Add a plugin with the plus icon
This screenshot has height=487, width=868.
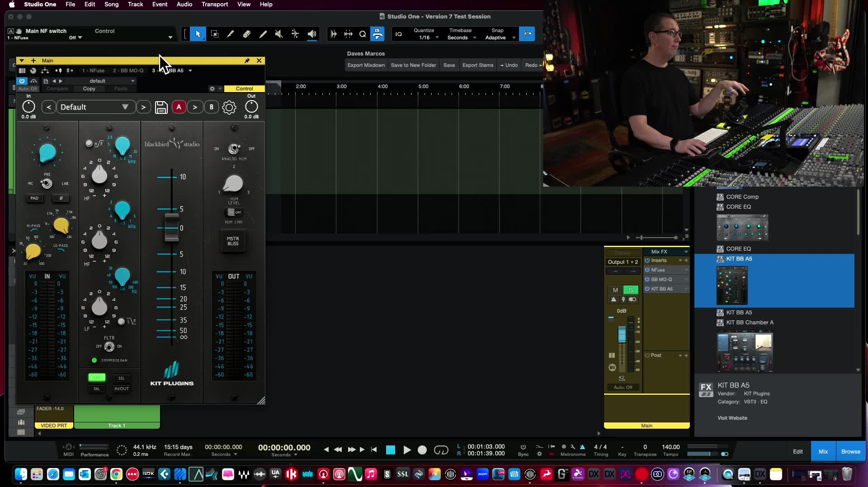tap(33, 61)
